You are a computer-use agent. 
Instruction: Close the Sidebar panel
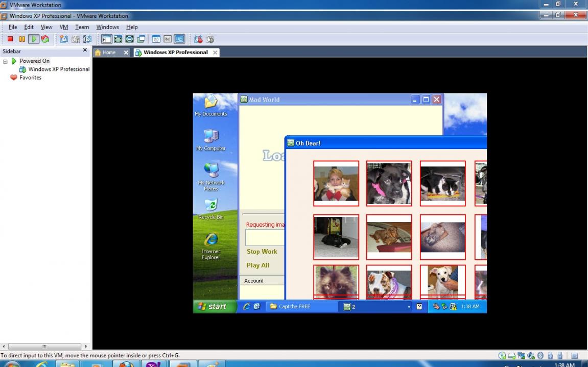click(x=85, y=51)
